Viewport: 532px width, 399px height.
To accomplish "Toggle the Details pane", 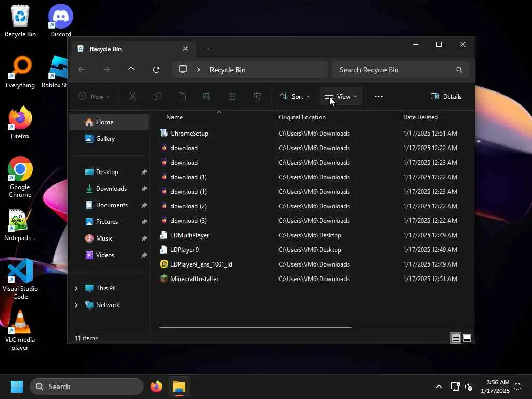I will coord(446,96).
